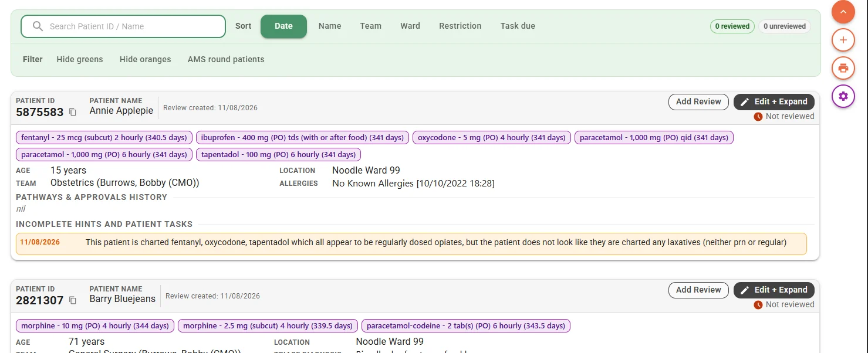The image size is (868, 353).
Task: Click patient name Barry Bluejeans
Action: (x=123, y=299)
